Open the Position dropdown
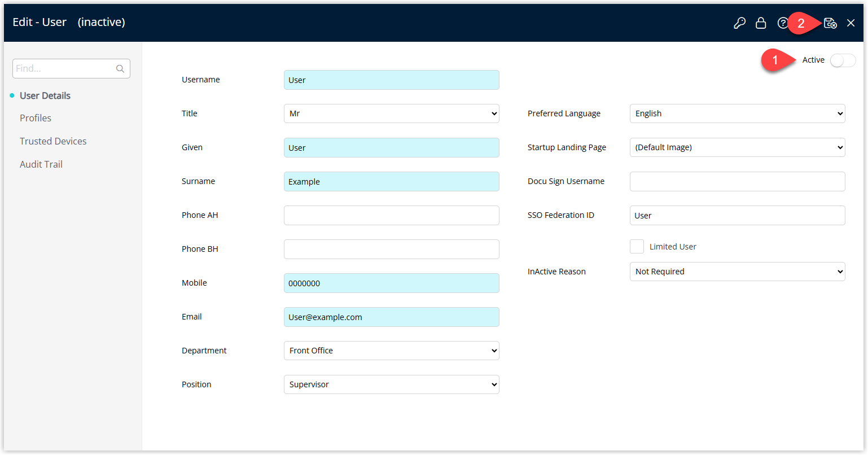868x455 pixels. pyautogui.click(x=392, y=384)
